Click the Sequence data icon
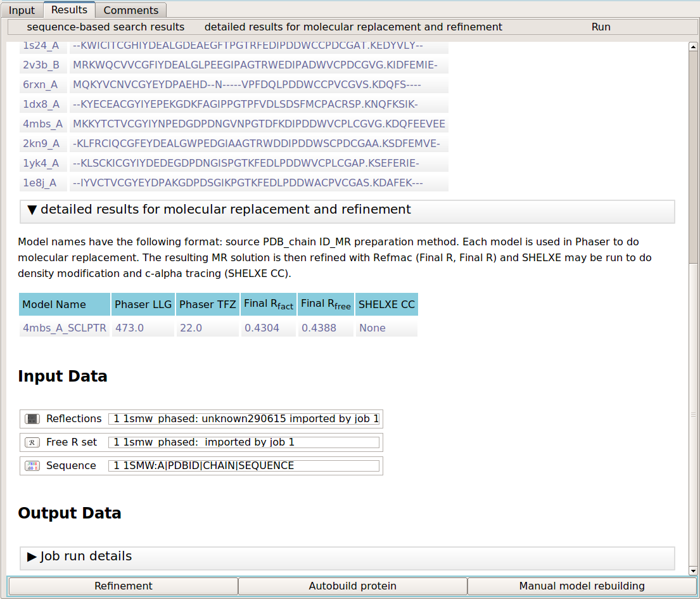The height and width of the screenshot is (599, 700). coord(32,466)
